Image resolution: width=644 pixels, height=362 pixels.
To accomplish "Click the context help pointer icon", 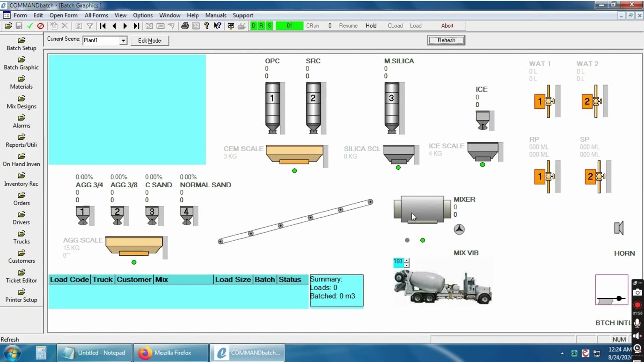I will point(217,26).
